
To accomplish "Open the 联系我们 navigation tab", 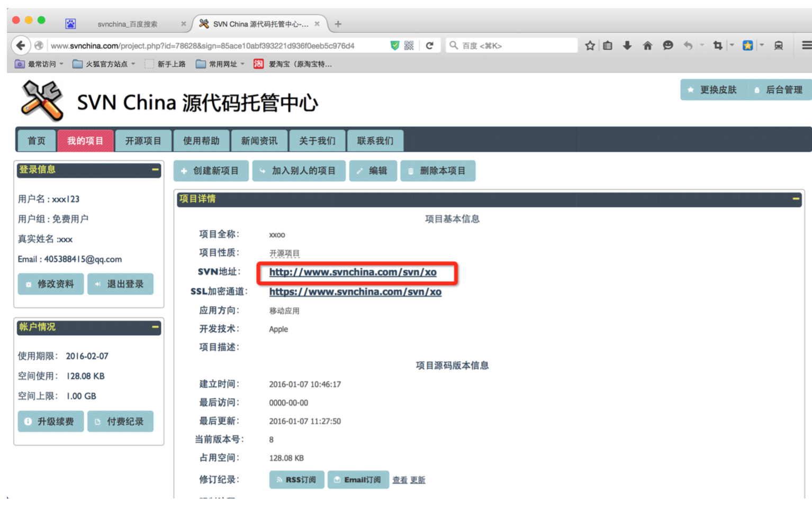I will pyautogui.click(x=375, y=141).
